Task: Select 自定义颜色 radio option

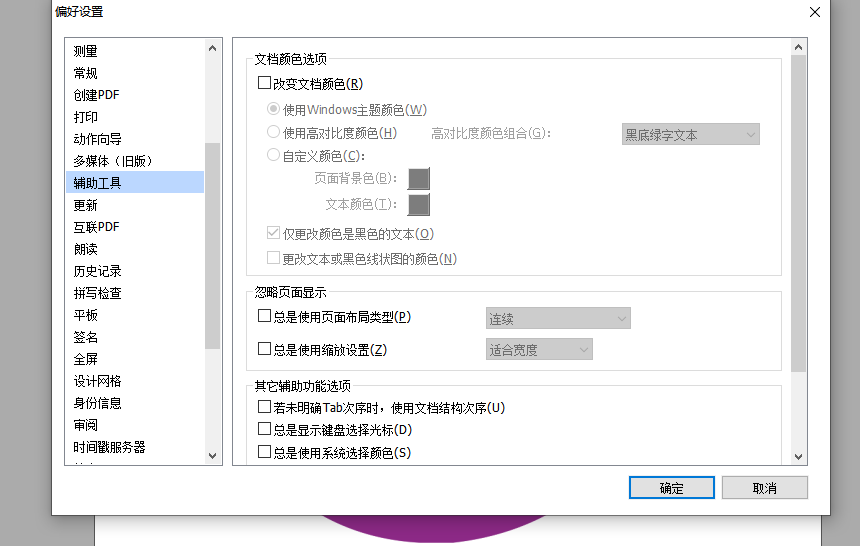Action: pyautogui.click(x=273, y=155)
